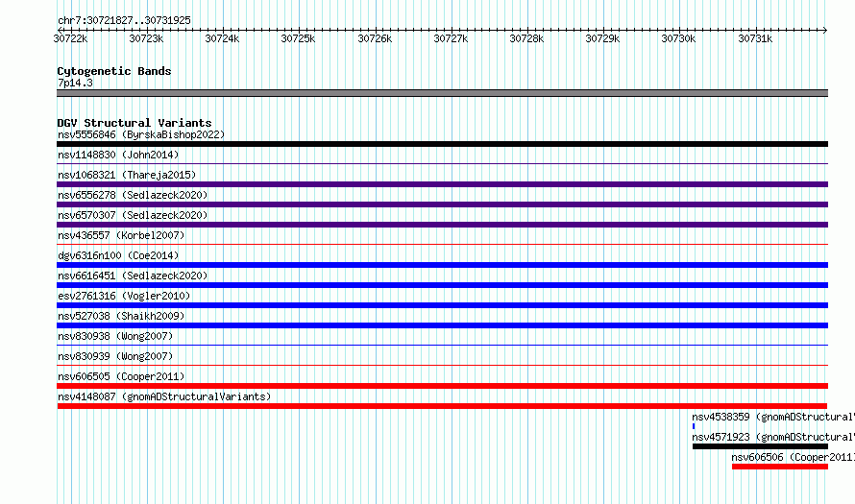Click the 30723k ruler mark

[146, 38]
